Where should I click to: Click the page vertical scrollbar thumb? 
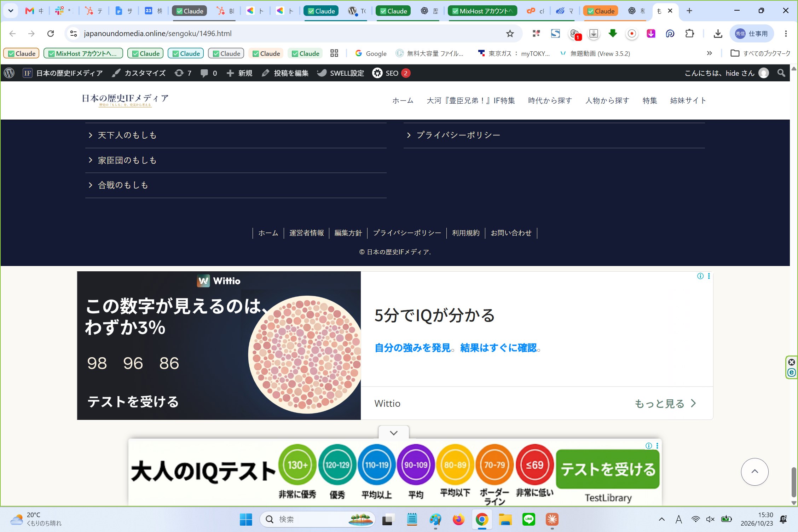[793, 482]
